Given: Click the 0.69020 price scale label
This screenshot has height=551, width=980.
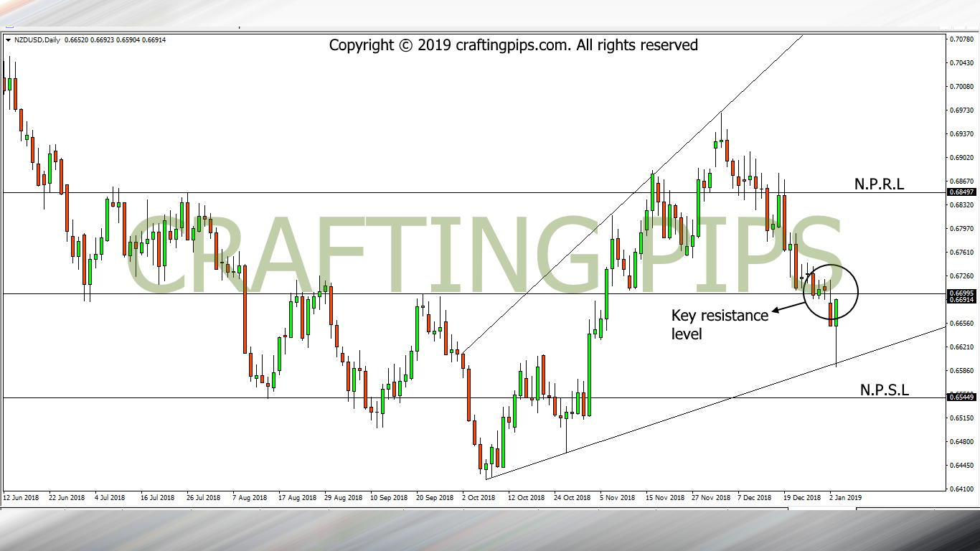Looking at the screenshot, I should [961, 157].
